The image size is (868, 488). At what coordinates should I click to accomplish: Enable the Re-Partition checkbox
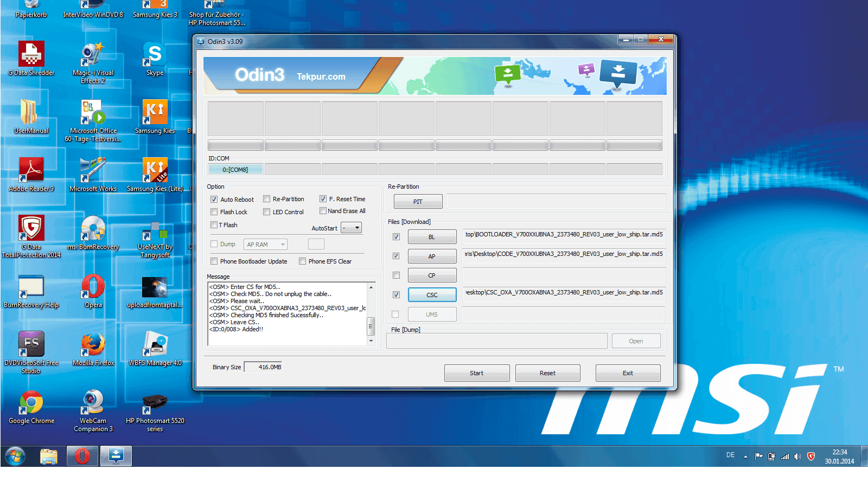[x=267, y=199]
